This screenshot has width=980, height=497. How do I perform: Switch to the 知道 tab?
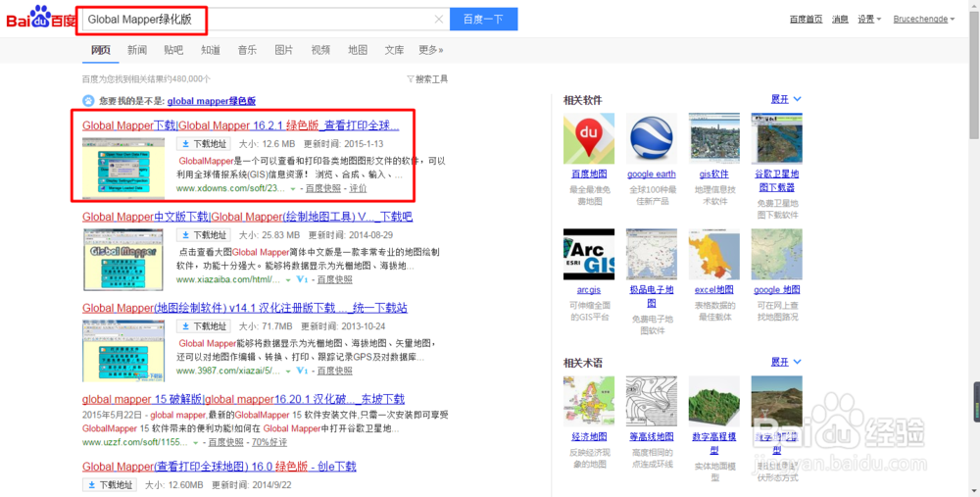[211, 50]
